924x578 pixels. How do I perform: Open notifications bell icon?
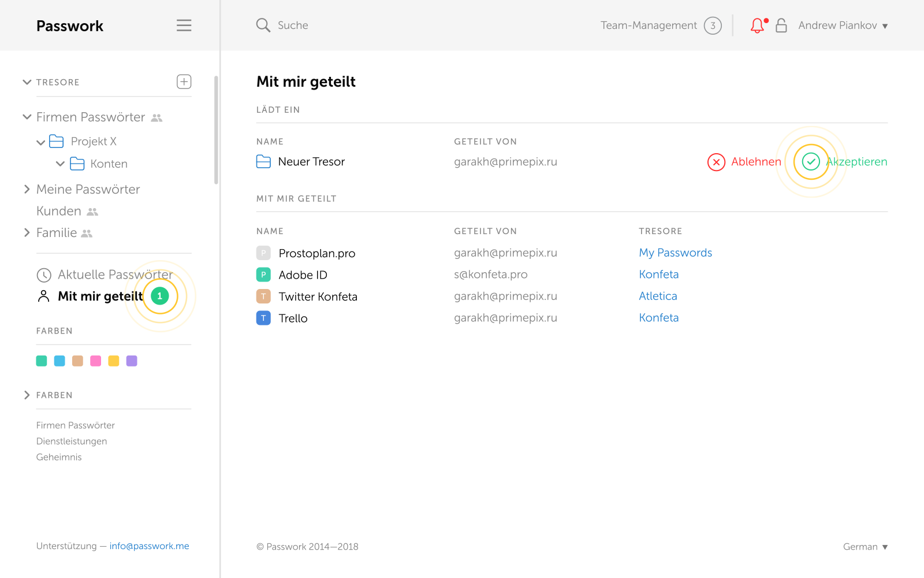(x=758, y=25)
